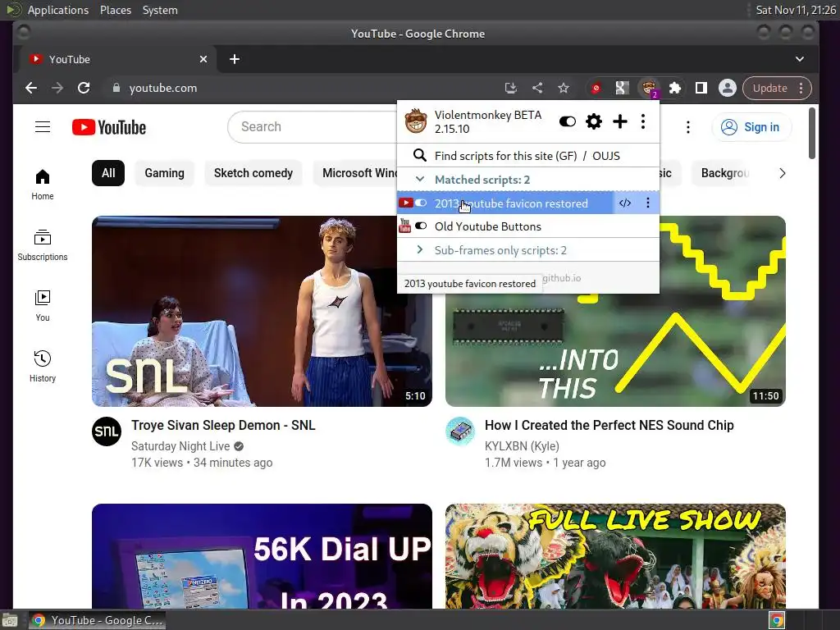This screenshot has width=840, height=630.
Task: Open YouTube settings three-dot menu
Action: coord(688,127)
